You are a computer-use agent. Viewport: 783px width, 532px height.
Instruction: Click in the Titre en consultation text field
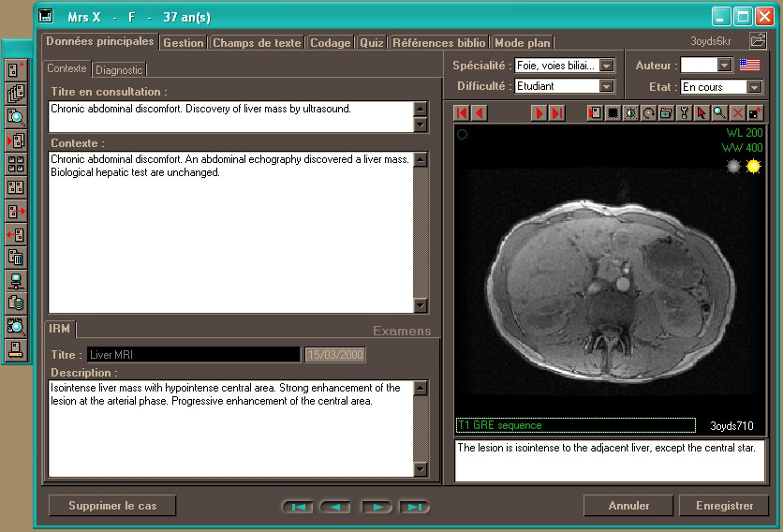[231, 117]
